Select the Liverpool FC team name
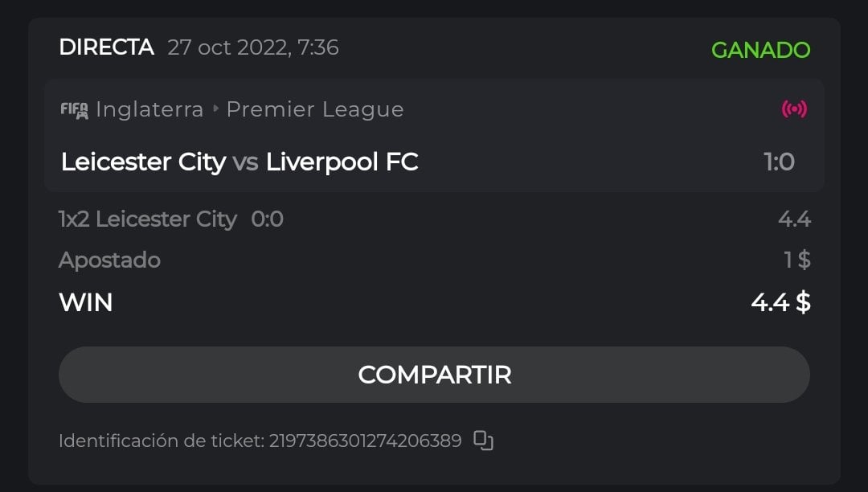Screen dimensions: 868x492 (x=342, y=162)
